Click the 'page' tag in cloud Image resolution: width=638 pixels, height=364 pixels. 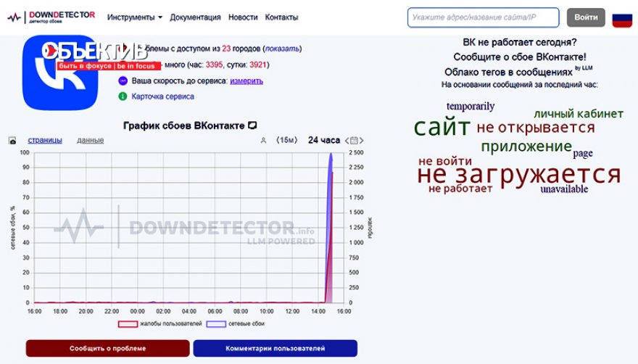click(583, 154)
